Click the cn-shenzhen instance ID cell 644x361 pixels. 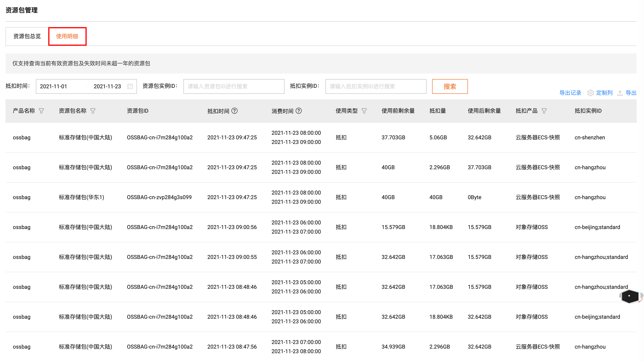click(x=590, y=137)
